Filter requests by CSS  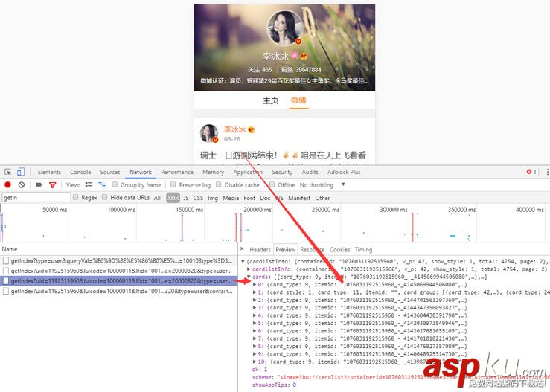[x=198, y=198]
